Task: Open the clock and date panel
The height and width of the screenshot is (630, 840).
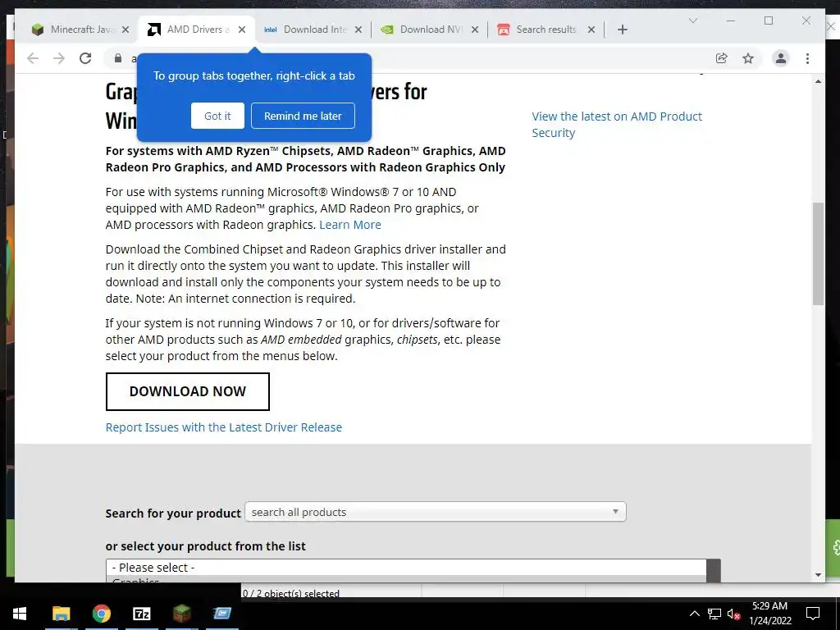Action: tap(769, 614)
